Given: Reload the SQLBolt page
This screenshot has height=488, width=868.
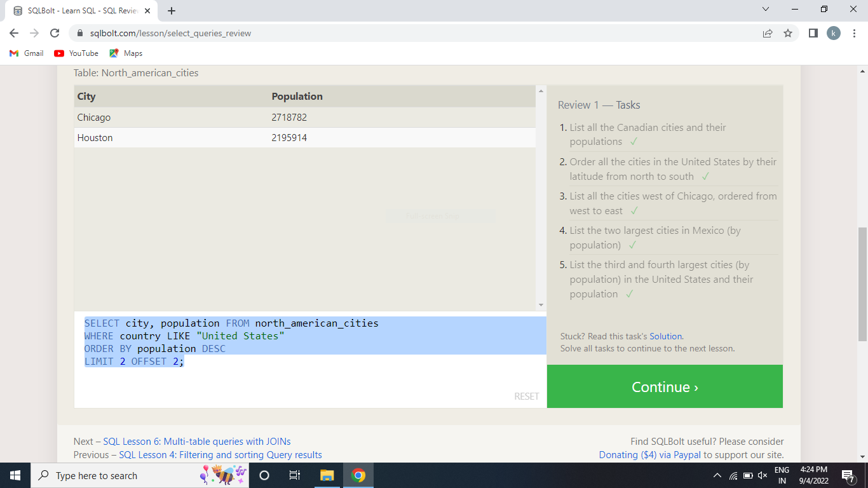Looking at the screenshot, I should [55, 33].
